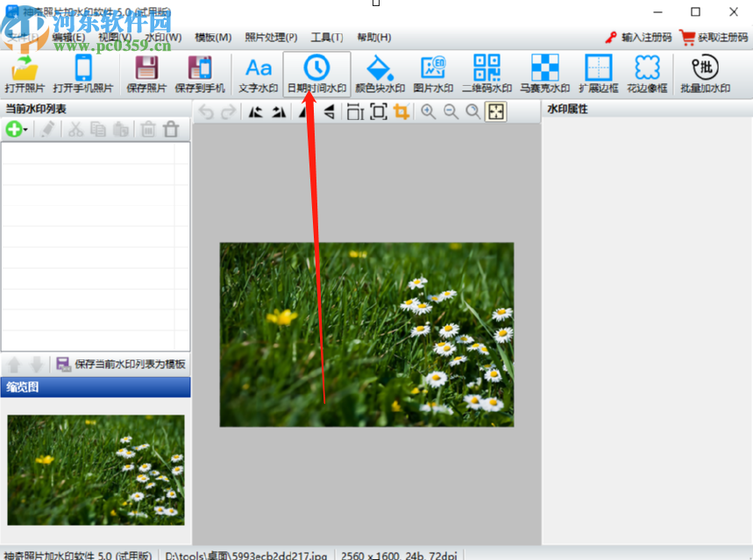
Task: Zoom out with minus magnifier
Action: tap(451, 112)
